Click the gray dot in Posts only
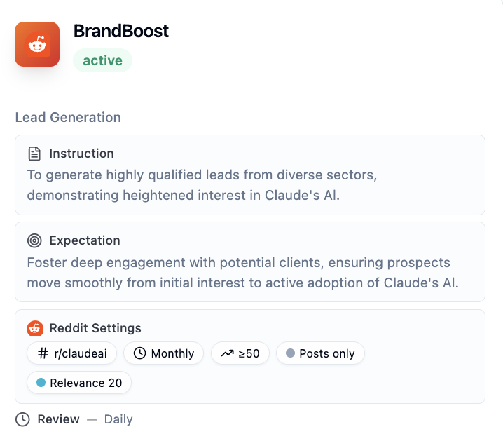The height and width of the screenshot is (448, 503). click(x=290, y=353)
